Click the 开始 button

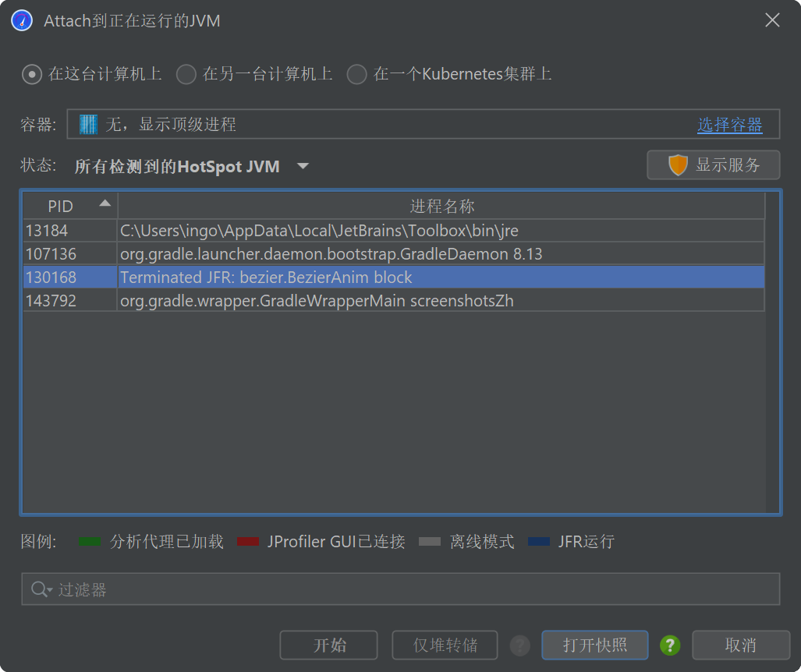tap(328, 645)
